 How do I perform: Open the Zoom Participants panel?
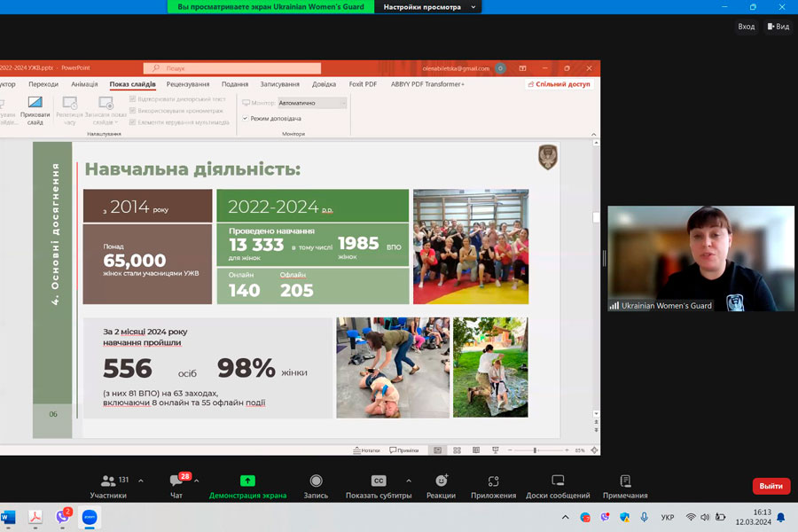pos(108,484)
